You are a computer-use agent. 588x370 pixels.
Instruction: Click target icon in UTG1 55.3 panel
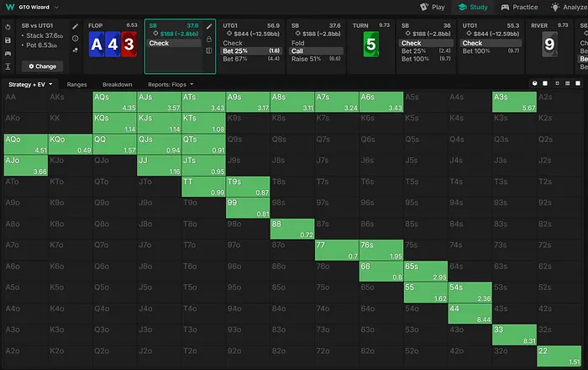[469, 34]
